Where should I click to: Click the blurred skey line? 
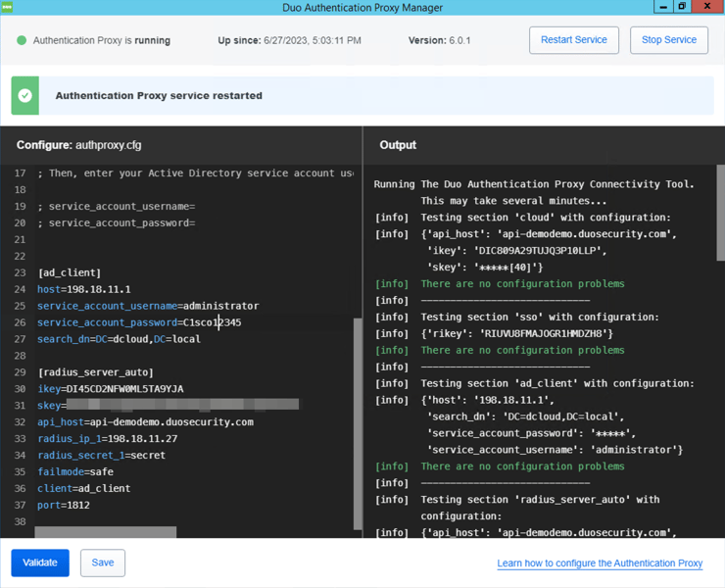[168, 406]
